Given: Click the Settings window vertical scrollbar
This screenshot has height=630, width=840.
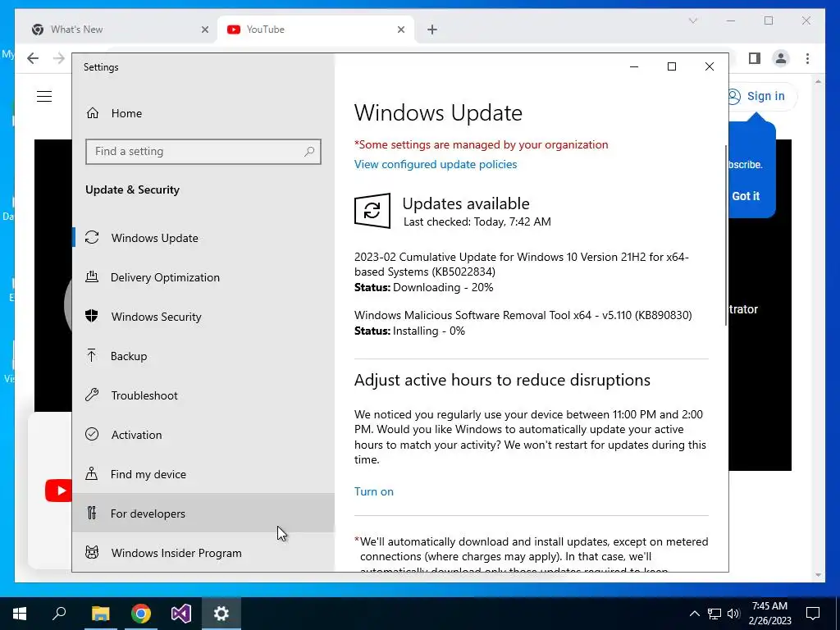Looking at the screenshot, I should click(726, 235).
